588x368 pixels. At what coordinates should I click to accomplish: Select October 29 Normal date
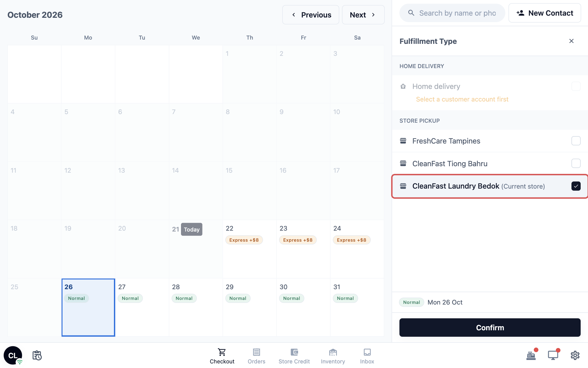pyautogui.click(x=250, y=307)
